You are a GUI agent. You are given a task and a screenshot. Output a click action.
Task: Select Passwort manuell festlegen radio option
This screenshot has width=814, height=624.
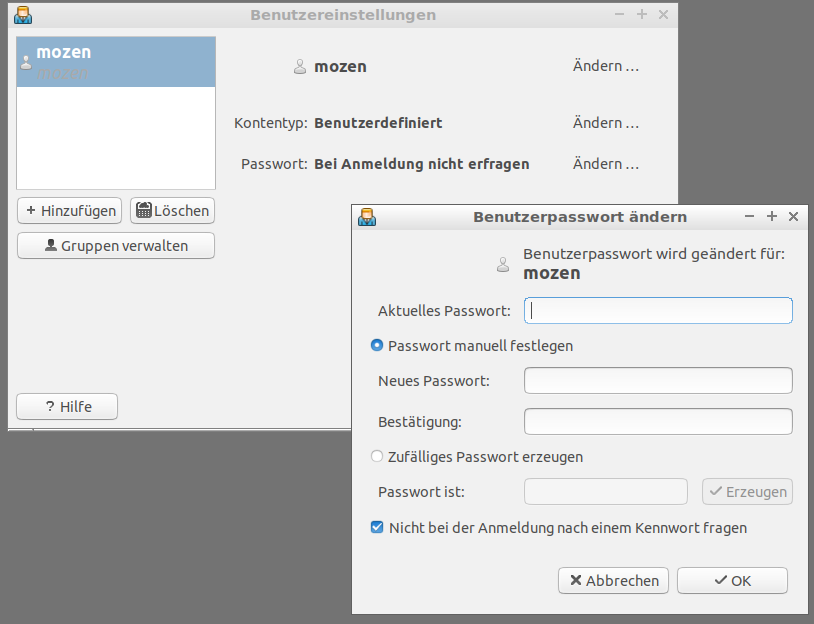pyautogui.click(x=377, y=346)
